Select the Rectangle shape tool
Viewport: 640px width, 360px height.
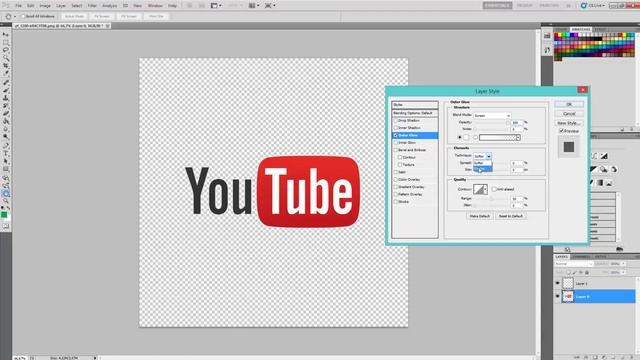6,169
